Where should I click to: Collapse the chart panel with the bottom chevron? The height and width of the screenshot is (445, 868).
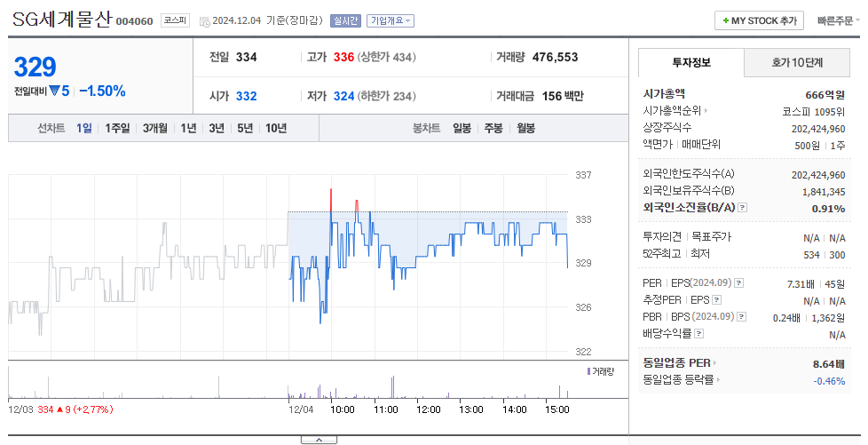(x=319, y=440)
